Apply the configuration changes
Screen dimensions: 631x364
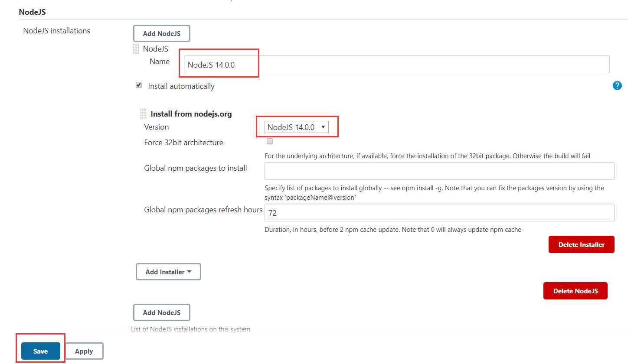84,351
